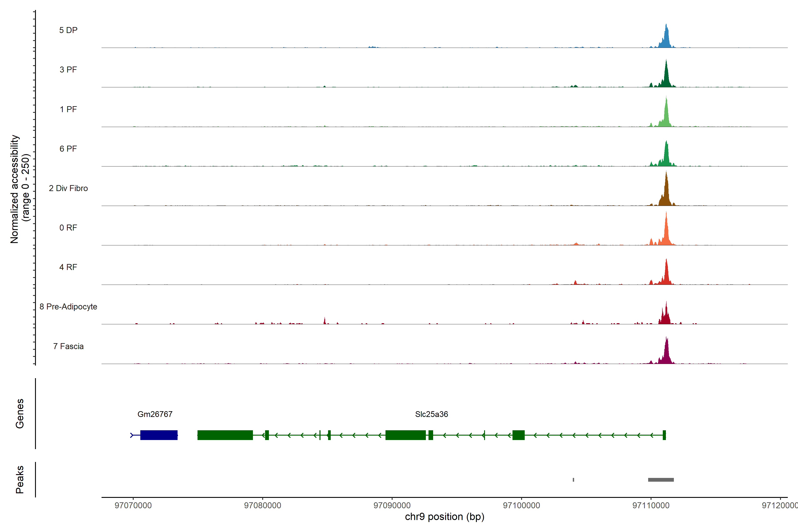Click the 3 PF track label

[x=68, y=70]
